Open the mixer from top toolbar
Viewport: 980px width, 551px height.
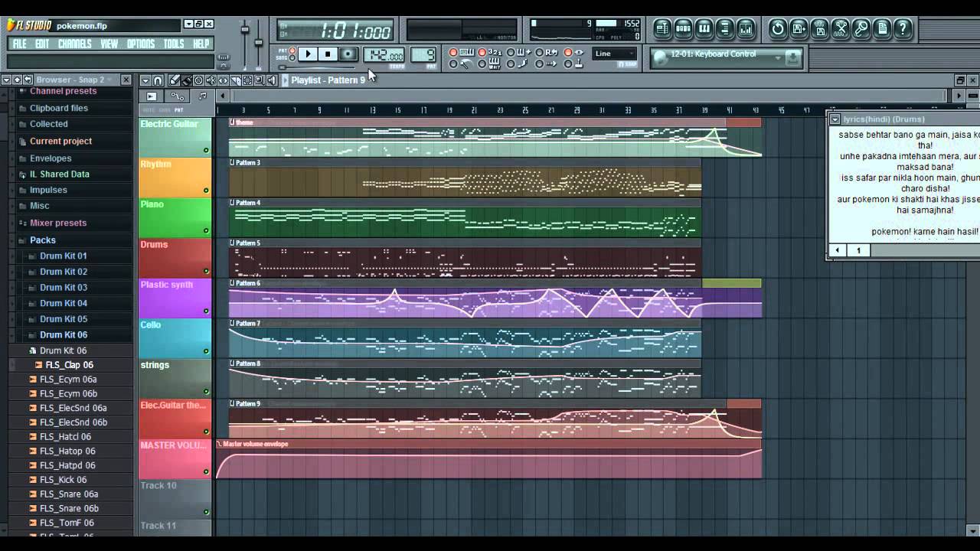pyautogui.click(x=746, y=29)
